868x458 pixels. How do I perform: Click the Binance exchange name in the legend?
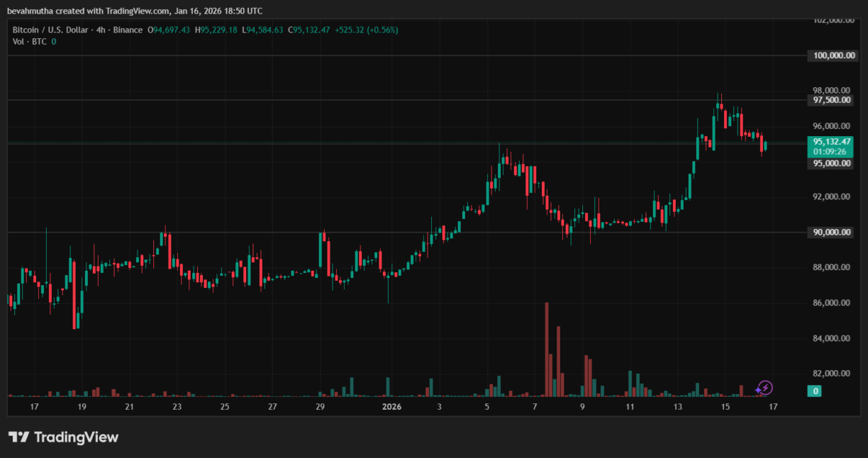coord(128,29)
